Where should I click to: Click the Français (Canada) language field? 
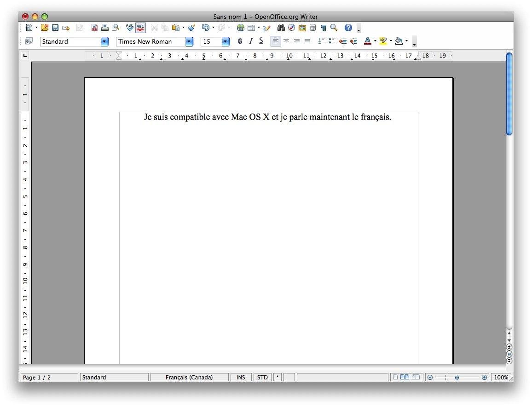[189, 377]
